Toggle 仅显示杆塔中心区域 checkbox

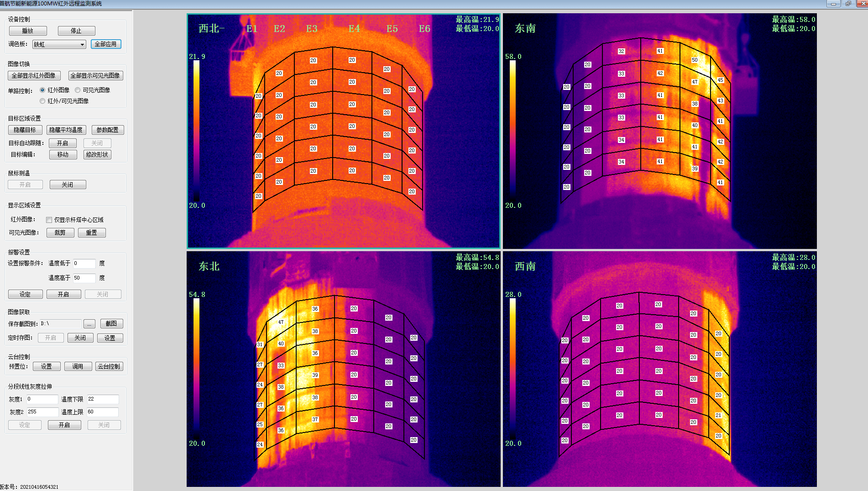point(49,220)
